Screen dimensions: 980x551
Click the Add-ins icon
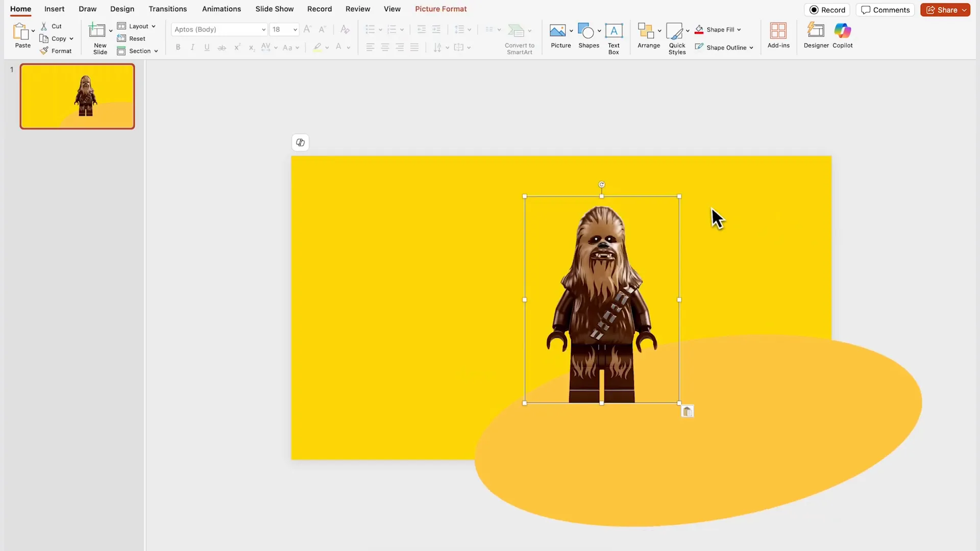pos(778,31)
